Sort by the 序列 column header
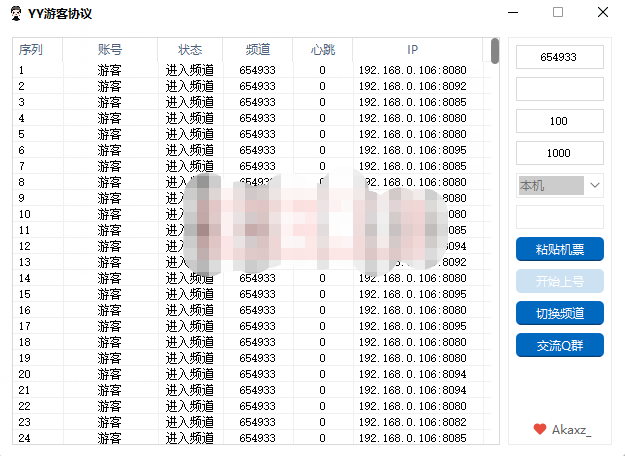The image size is (625, 456). point(31,49)
